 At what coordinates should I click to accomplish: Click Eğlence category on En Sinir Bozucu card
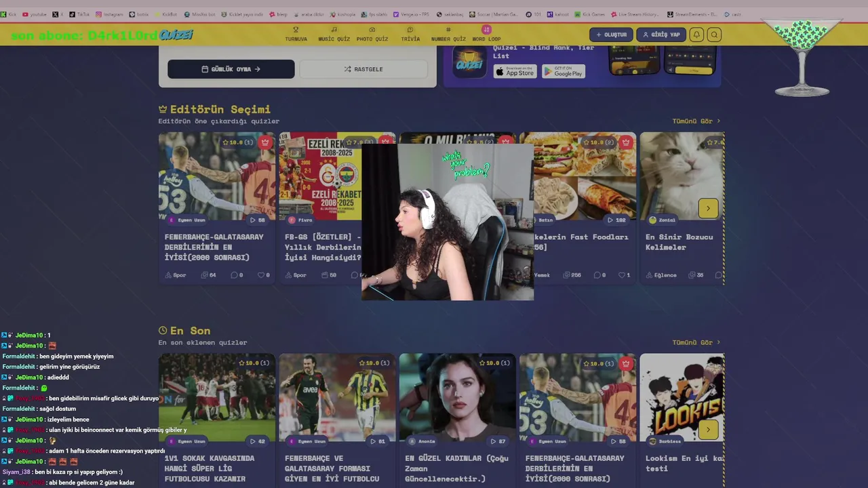661,275
